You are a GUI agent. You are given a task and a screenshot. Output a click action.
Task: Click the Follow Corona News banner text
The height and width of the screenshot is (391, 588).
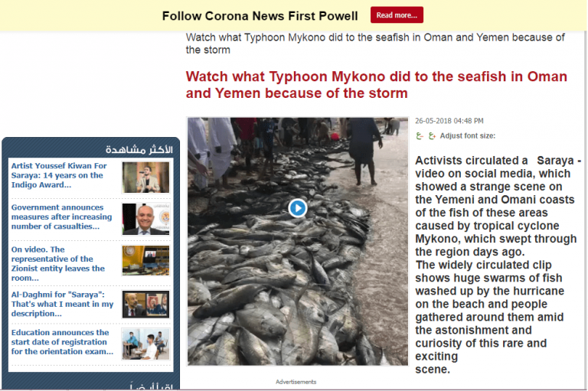[260, 16]
